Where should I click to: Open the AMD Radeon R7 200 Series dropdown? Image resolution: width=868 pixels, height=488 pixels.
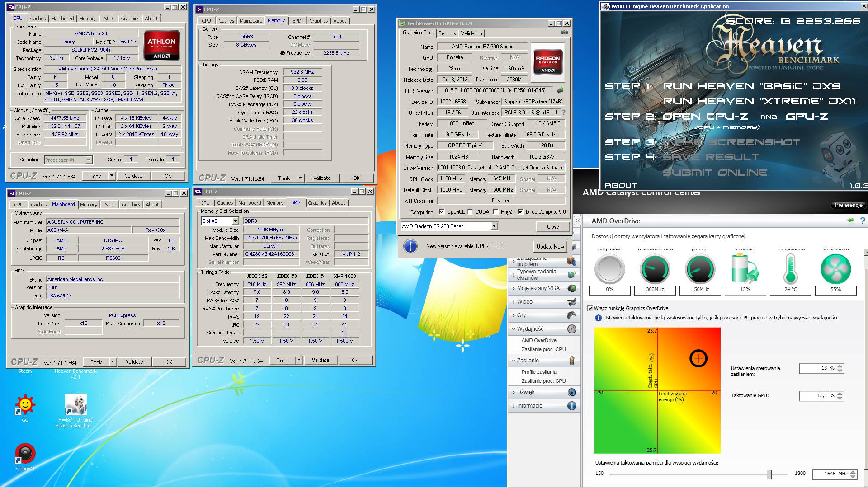click(494, 226)
